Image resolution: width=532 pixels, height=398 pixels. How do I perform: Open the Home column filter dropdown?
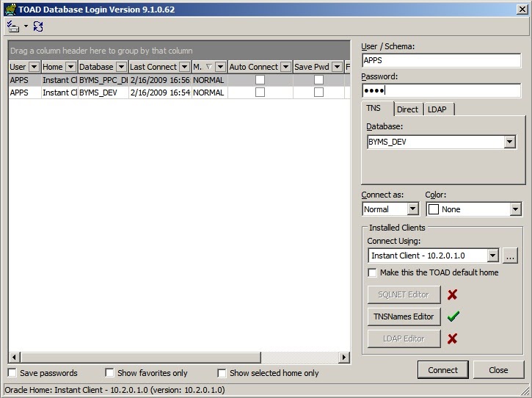coord(70,67)
